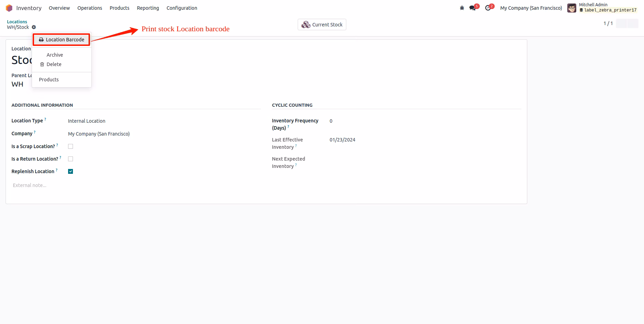Click the Delete trash icon

42,64
